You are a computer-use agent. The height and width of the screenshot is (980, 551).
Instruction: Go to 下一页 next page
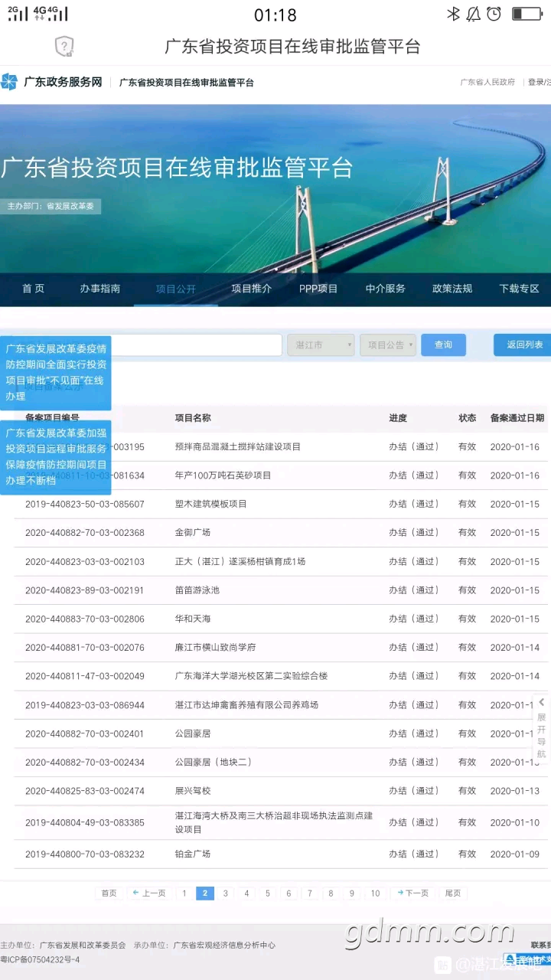click(x=412, y=893)
